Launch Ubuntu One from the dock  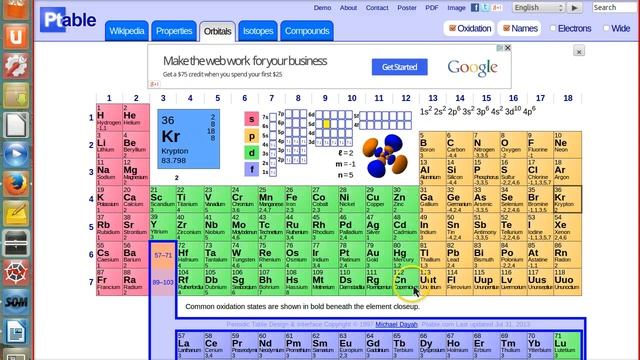pyautogui.click(x=16, y=37)
